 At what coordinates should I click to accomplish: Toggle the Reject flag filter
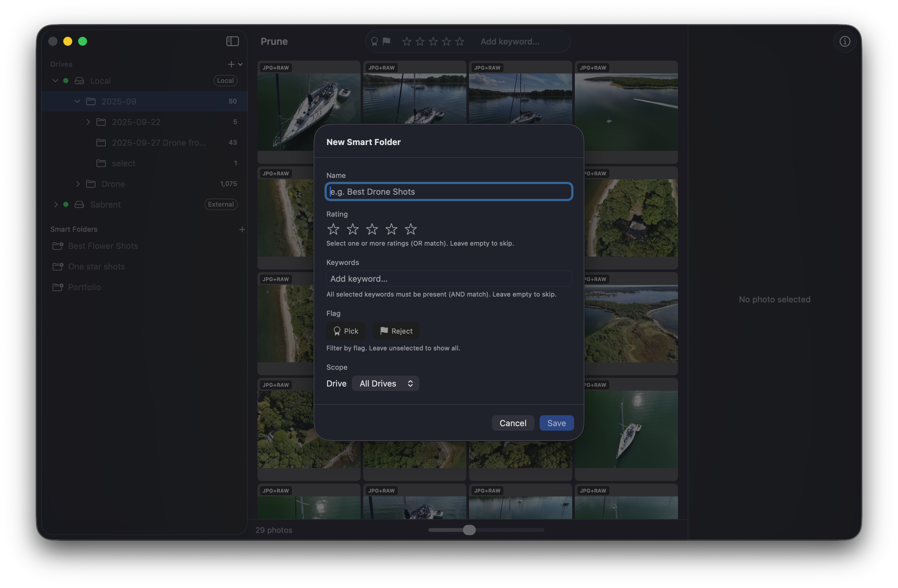(396, 331)
